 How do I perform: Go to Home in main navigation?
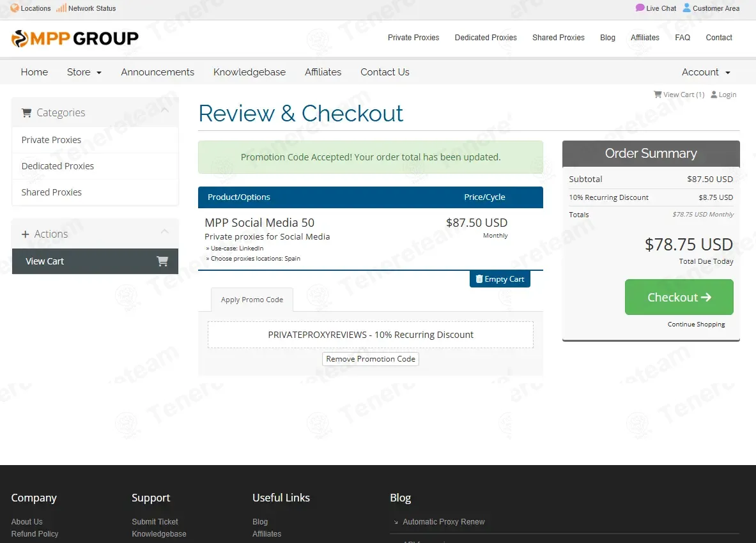tap(35, 72)
